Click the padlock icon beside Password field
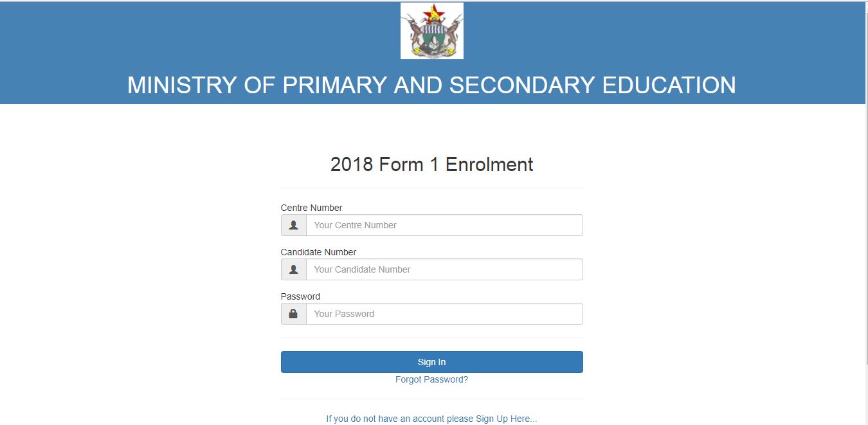 coord(294,314)
